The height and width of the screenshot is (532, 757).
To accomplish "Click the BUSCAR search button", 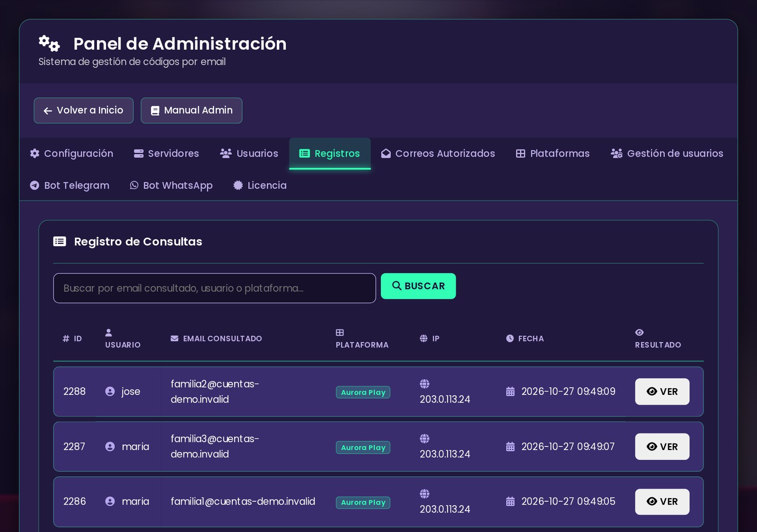I will coord(418,286).
